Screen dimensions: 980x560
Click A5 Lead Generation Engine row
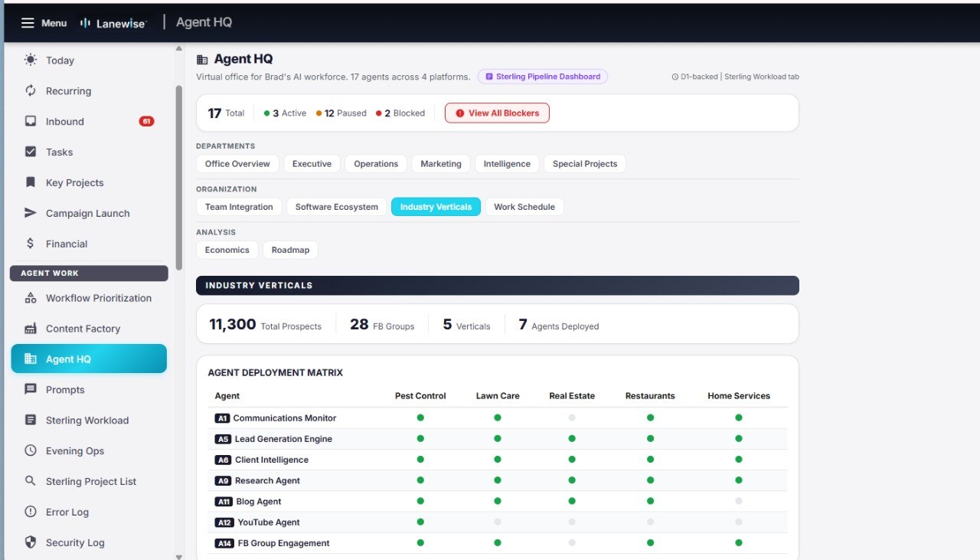pos(498,439)
